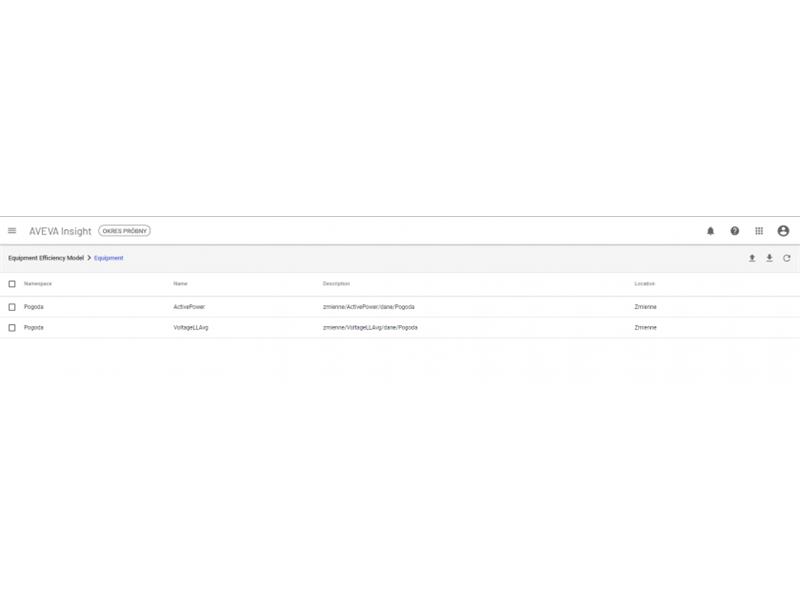Open the notifications bell
Viewport: 800px width, 600px height.
(x=710, y=231)
